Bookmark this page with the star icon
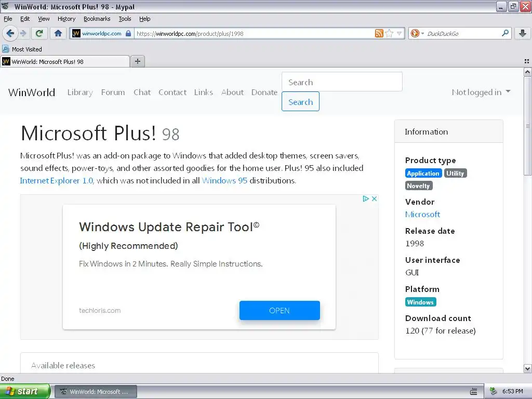532x399 pixels. coord(390,33)
